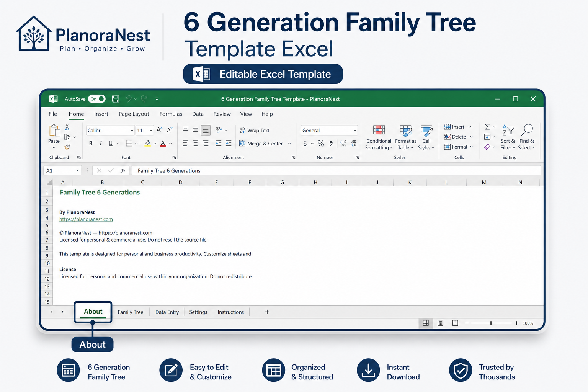Click Insert Function fx icon
This screenshot has width=588, height=392.
point(123,170)
